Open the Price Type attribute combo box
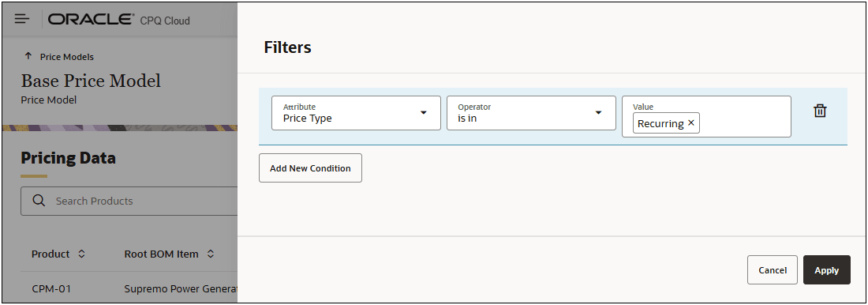This screenshot has width=868, height=305. (x=356, y=113)
